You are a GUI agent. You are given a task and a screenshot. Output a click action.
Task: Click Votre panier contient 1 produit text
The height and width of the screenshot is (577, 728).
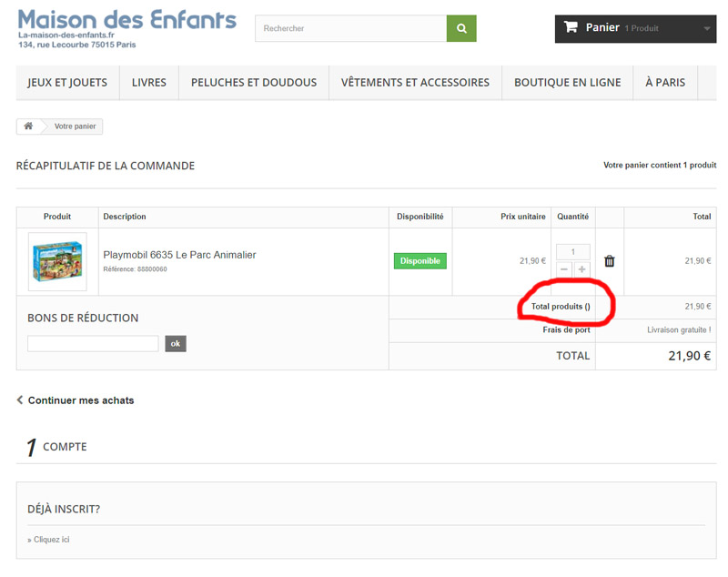click(660, 165)
